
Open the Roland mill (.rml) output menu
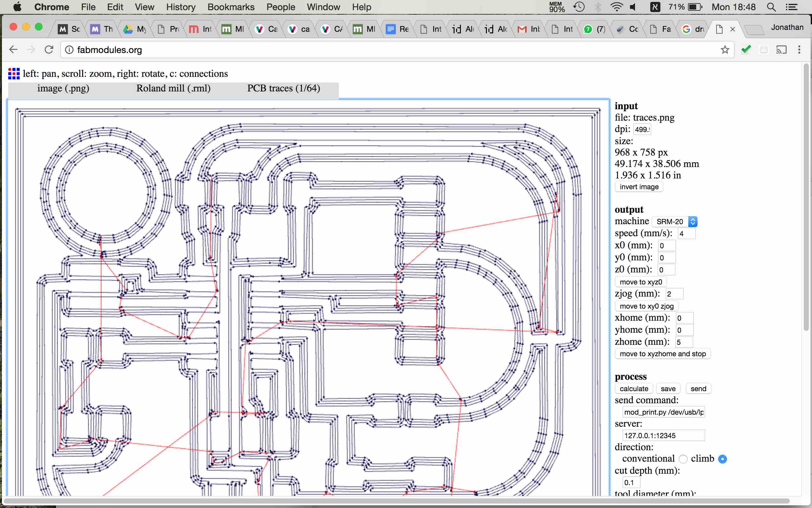[x=173, y=88]
